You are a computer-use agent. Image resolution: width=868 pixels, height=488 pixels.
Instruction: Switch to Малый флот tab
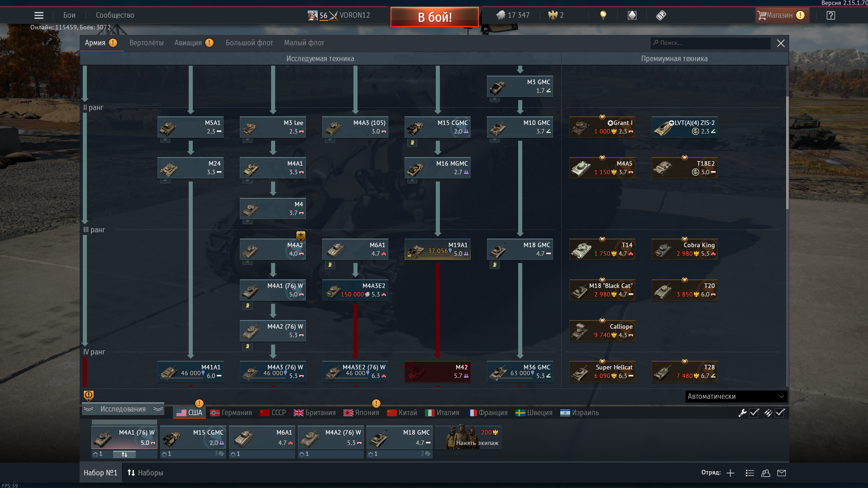[304, 43]
